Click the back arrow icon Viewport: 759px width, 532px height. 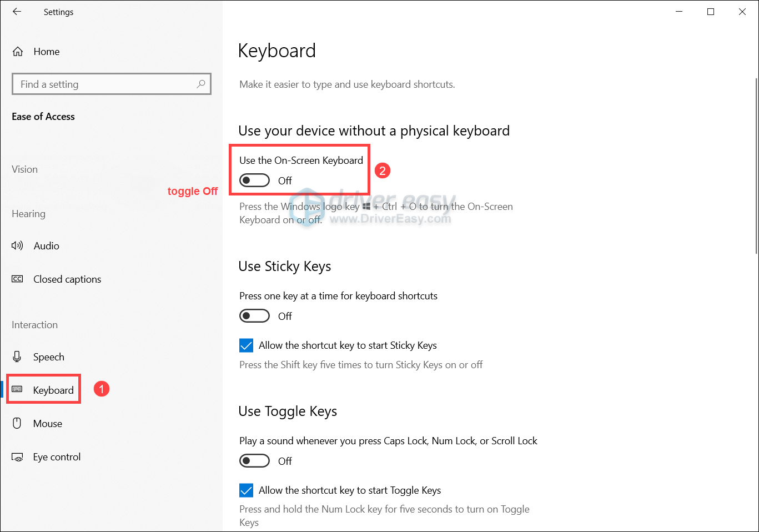coord(17,12)
